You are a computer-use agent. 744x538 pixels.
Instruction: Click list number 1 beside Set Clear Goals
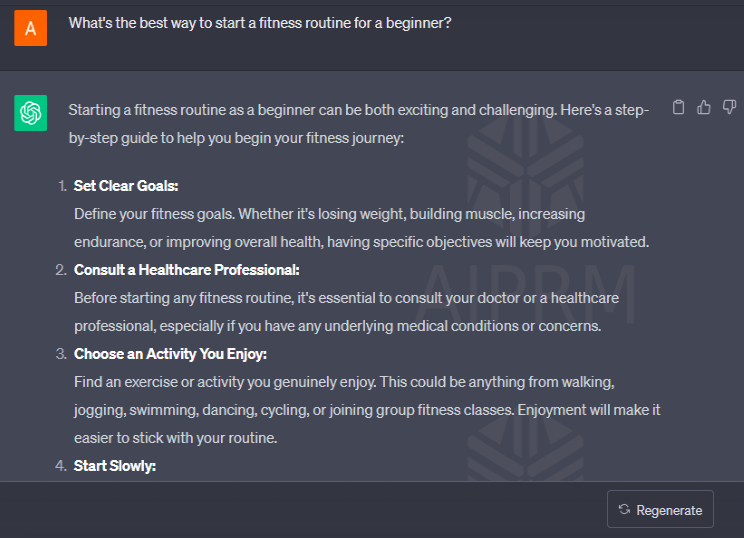[62, 186]
